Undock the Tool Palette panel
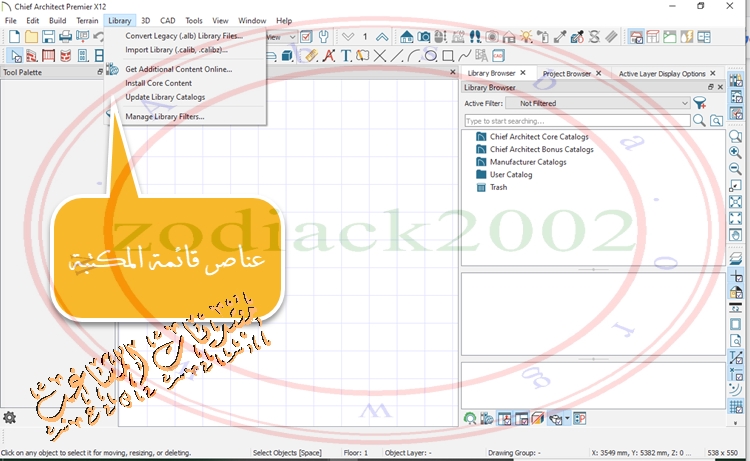The height and width of the screenshot is (461, 750). 100,72
